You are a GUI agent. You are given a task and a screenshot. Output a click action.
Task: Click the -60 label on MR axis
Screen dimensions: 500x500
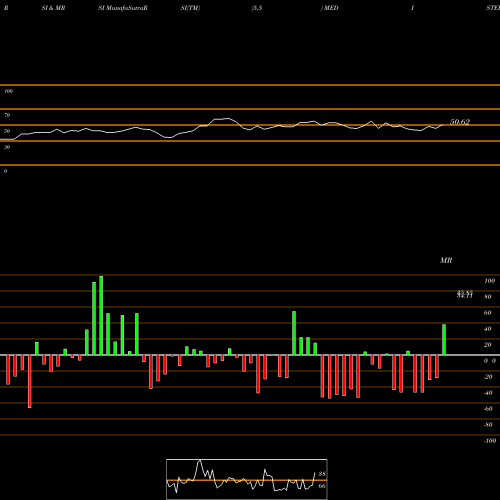488,409
